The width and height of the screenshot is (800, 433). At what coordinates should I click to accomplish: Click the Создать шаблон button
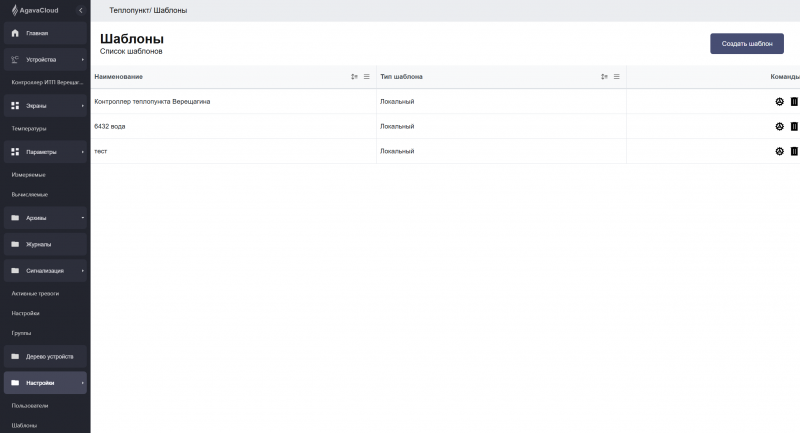(746, 44)
